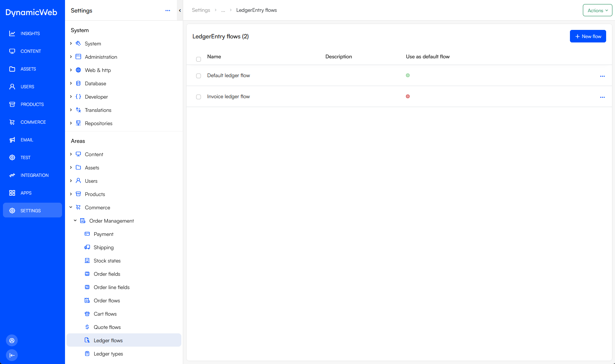Check the Default ledger flow checkbox
This screenshot has height=364, width=615.
tap(198, 76)
